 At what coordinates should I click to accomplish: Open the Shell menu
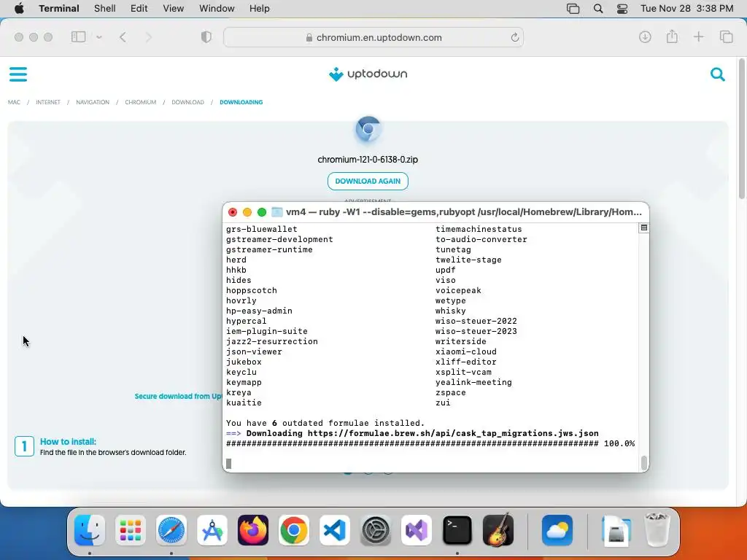click(x=105, y=9)
